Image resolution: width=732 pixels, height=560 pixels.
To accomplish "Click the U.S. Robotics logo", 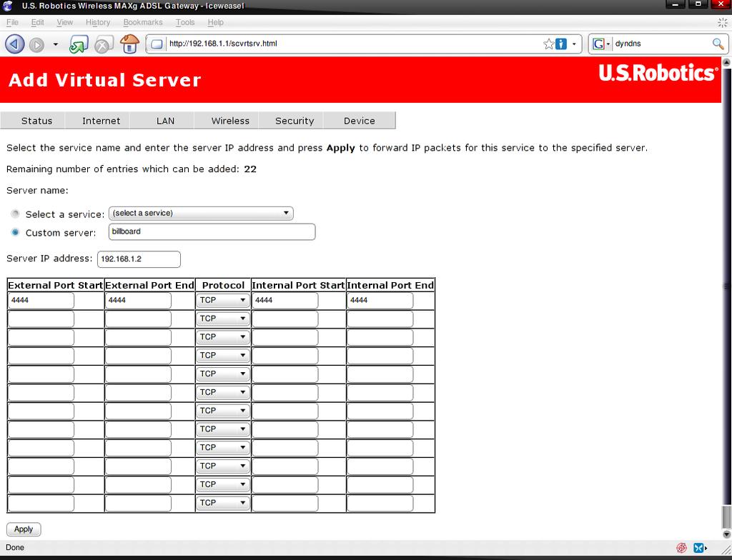I will click(658, 74).
